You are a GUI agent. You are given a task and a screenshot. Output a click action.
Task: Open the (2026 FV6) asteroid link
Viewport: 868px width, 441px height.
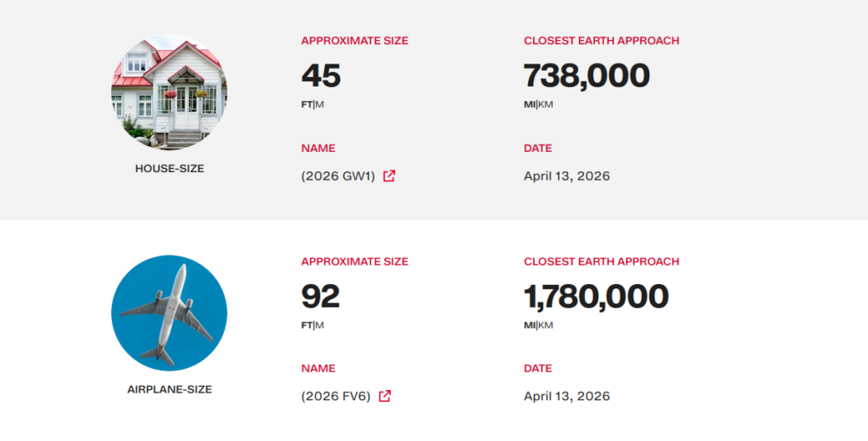[x=336, y=396]
